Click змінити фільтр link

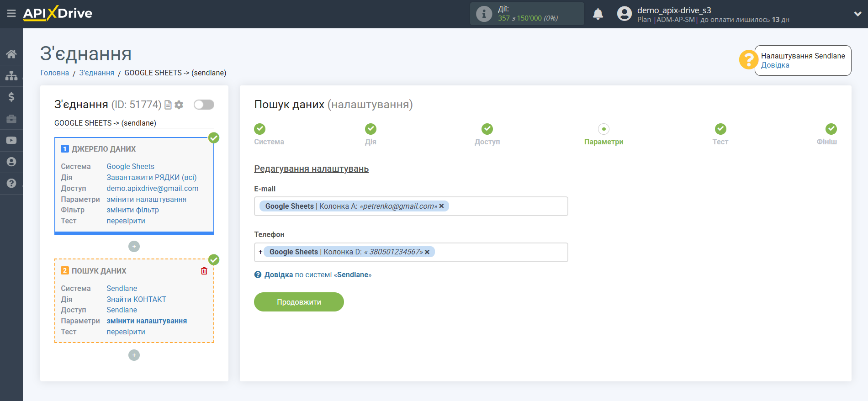tap(132, 210)
